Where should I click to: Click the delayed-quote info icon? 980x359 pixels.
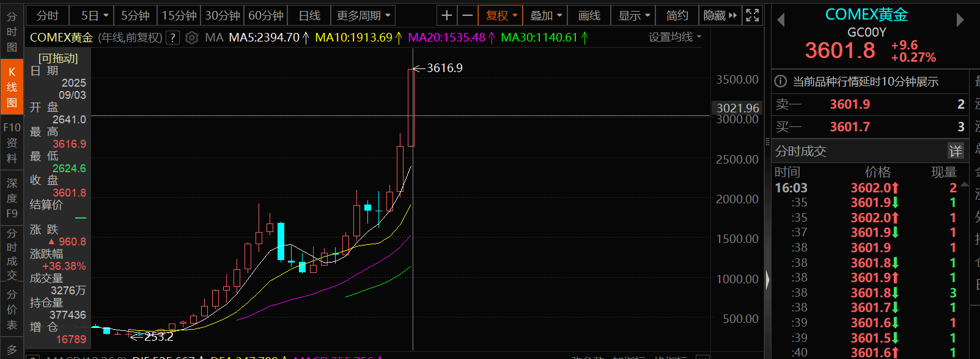coord(781,82)
